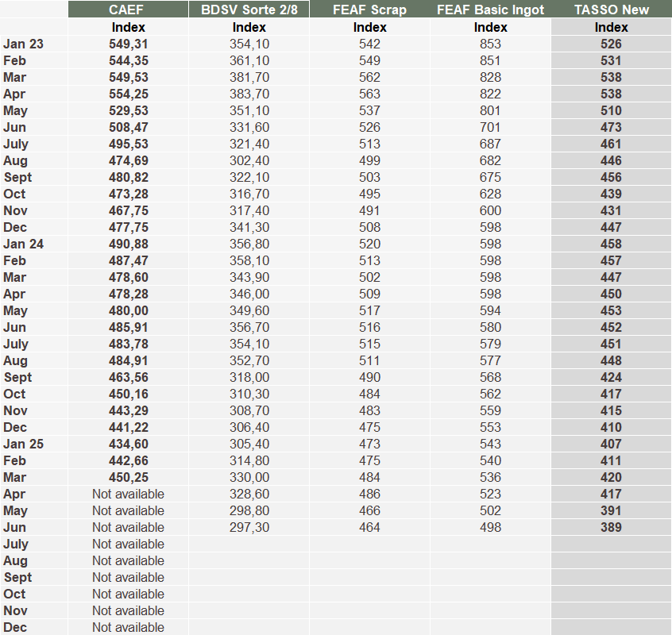
Task: Click the CAEF value 508,47
Action: pos(128,128)
